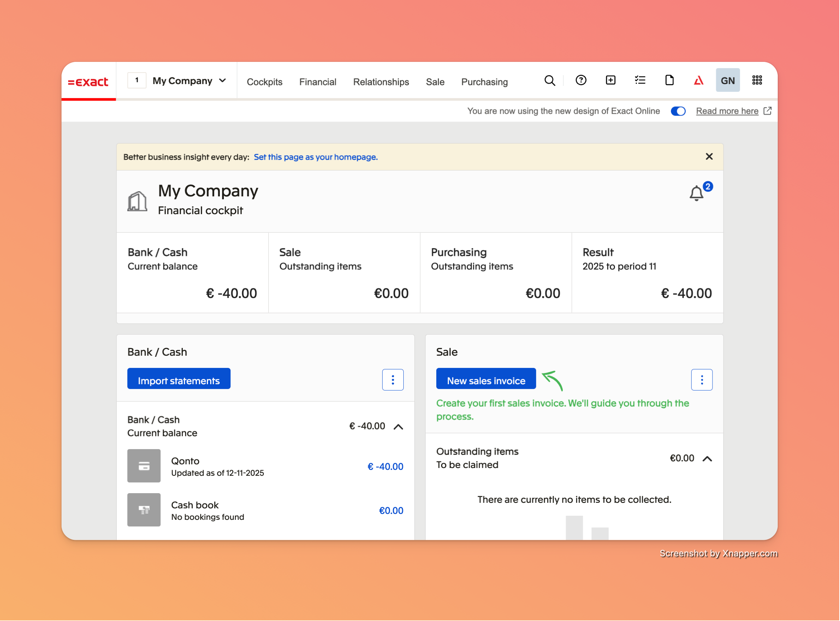Open the apps grid icon
This screenshot has width=840, height=621.
(757, 80)
